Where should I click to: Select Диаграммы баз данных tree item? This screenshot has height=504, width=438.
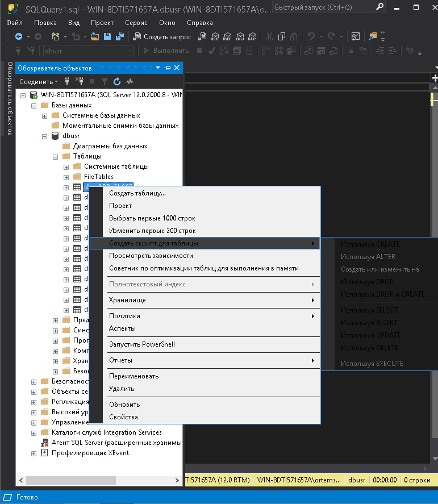pyautogui.click(x=110, y=146)
